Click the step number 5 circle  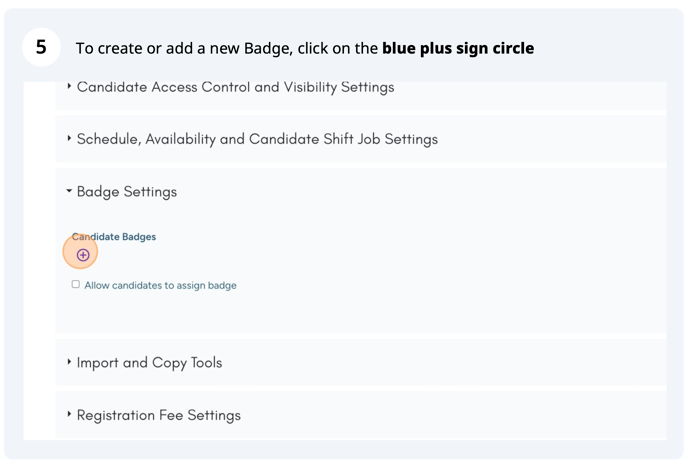[41, 47]
